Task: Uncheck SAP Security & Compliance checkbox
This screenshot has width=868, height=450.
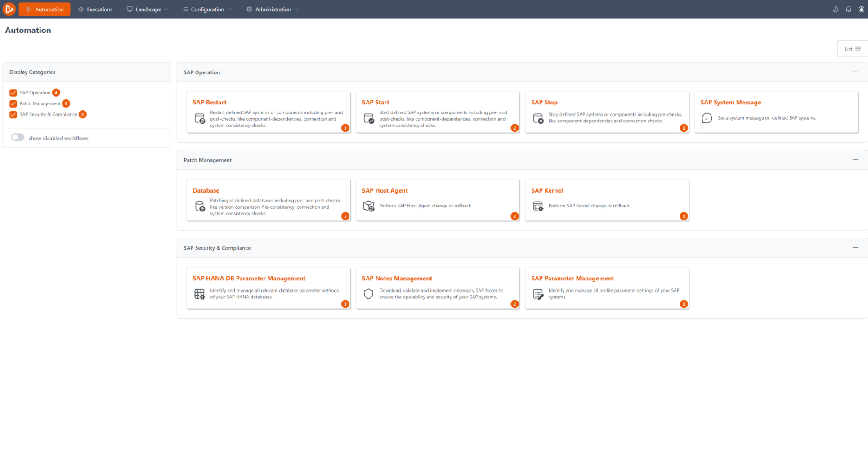Action: pyautogui.click(x=13, y=115)
